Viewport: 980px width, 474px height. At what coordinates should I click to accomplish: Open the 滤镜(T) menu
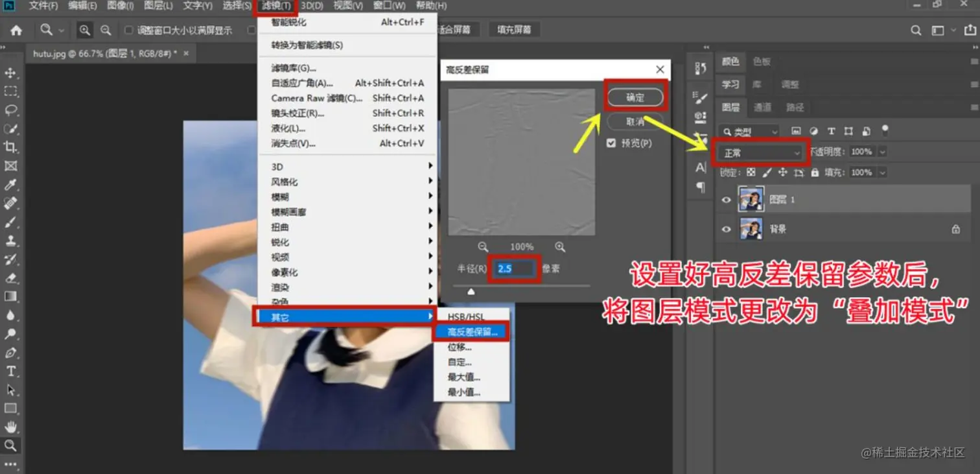click(276, 6)
